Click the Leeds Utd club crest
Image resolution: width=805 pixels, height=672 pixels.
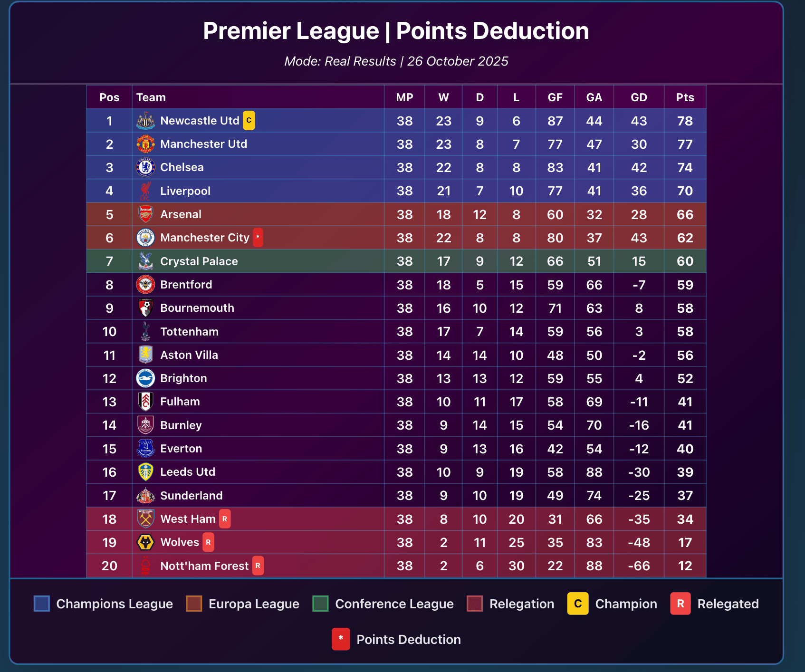(x=145, y=472)
